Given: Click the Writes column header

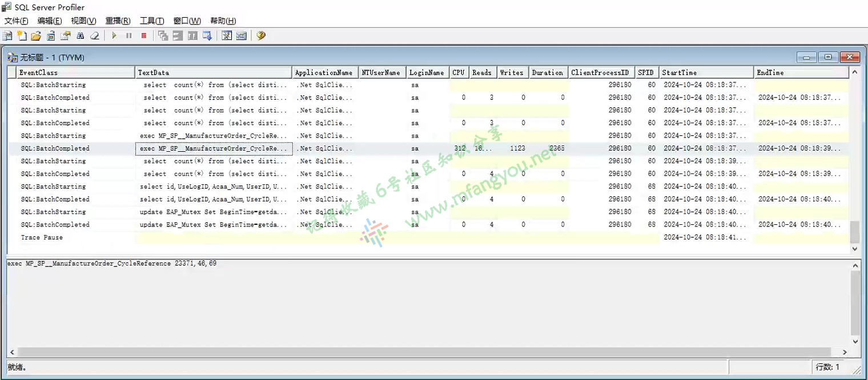Looking at the screenshot, I should point(513,72).
